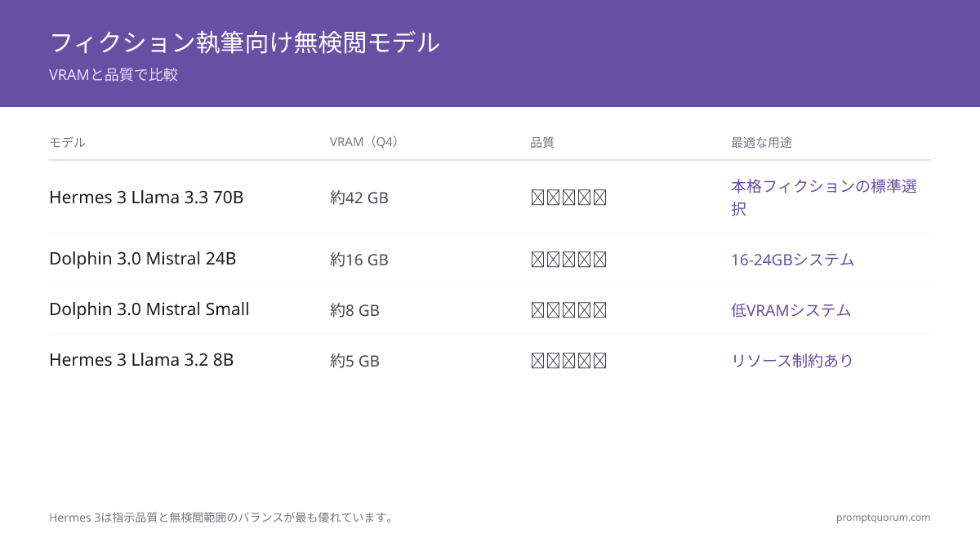Click the リソース制約あり use case
Image resolution: width=980 pixels, height=551 pixels.
point(792,361)
